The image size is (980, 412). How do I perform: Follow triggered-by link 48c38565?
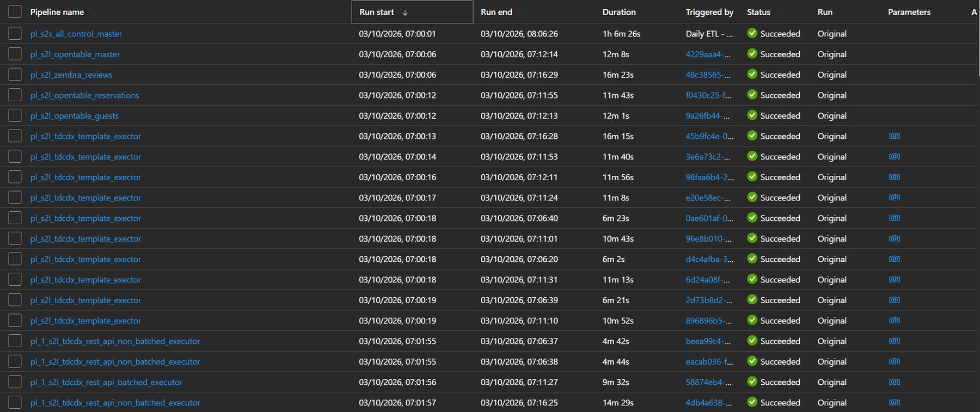[708, 75]
